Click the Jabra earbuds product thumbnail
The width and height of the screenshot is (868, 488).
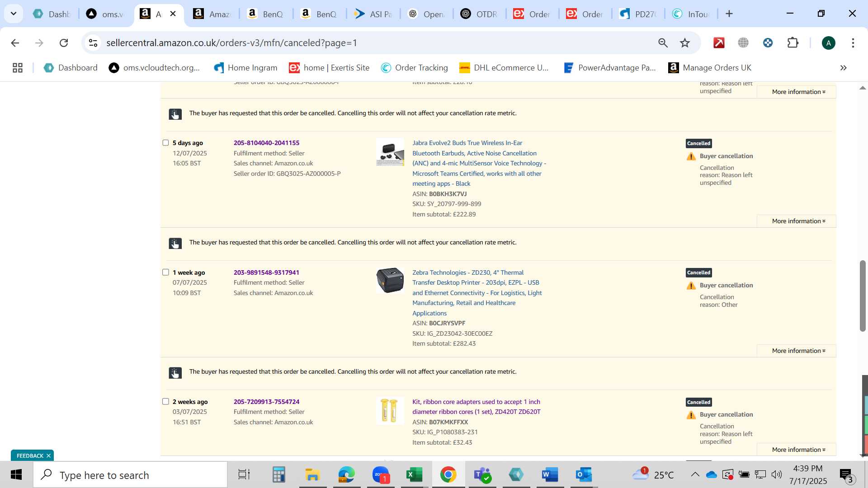pos(390,152)
